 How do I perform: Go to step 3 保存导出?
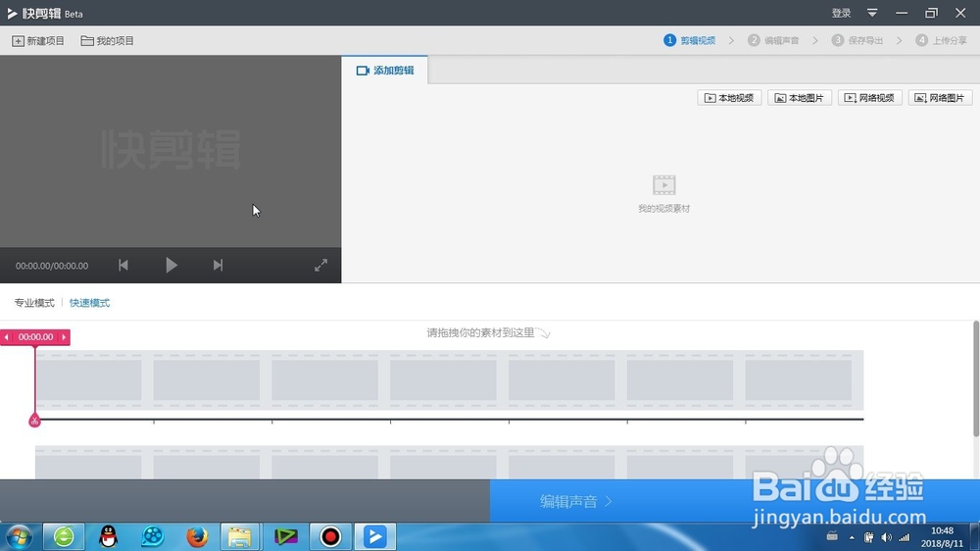(x=857, y=40)
